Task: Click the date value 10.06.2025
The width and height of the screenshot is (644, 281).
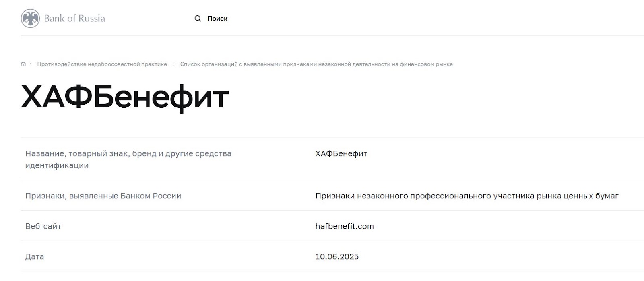Action: [x=337, y=256]
